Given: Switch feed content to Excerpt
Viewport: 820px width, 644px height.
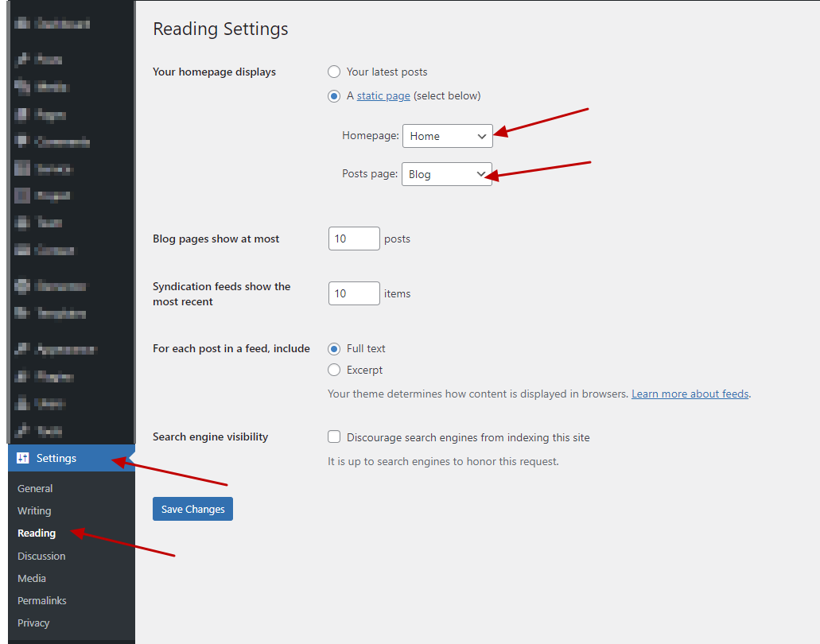Looking at the screenshot, I should tap(334, 370).
